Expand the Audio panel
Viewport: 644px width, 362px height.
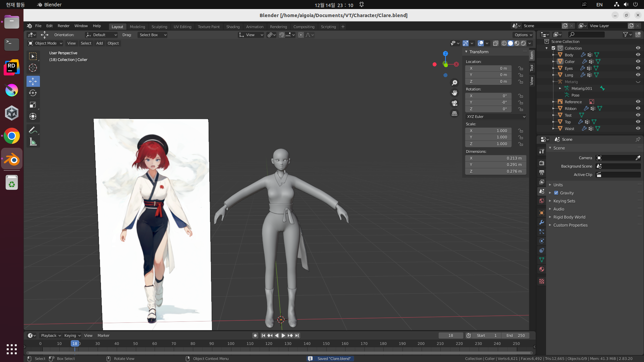tap(558, 209)
